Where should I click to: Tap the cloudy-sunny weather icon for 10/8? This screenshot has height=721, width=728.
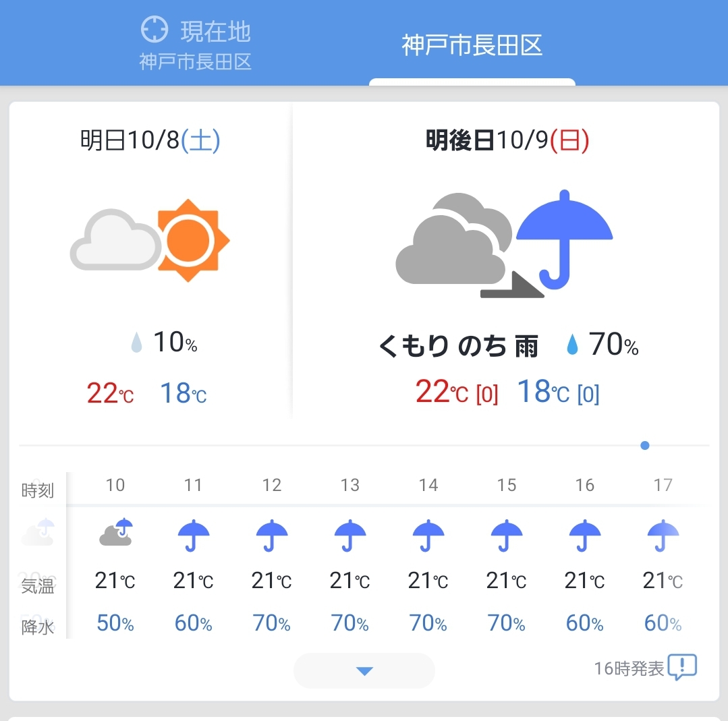(150, 240)
